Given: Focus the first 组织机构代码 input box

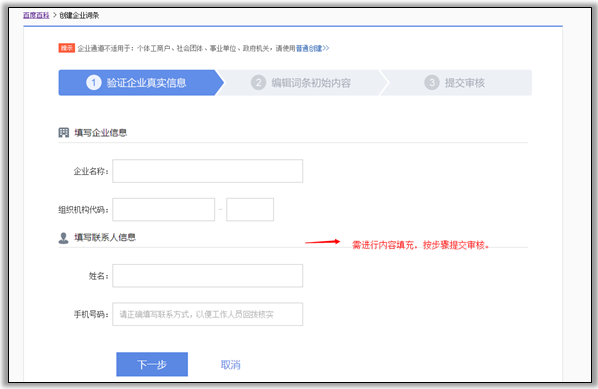Looking at the screenshot, I should tap(164, 209).
